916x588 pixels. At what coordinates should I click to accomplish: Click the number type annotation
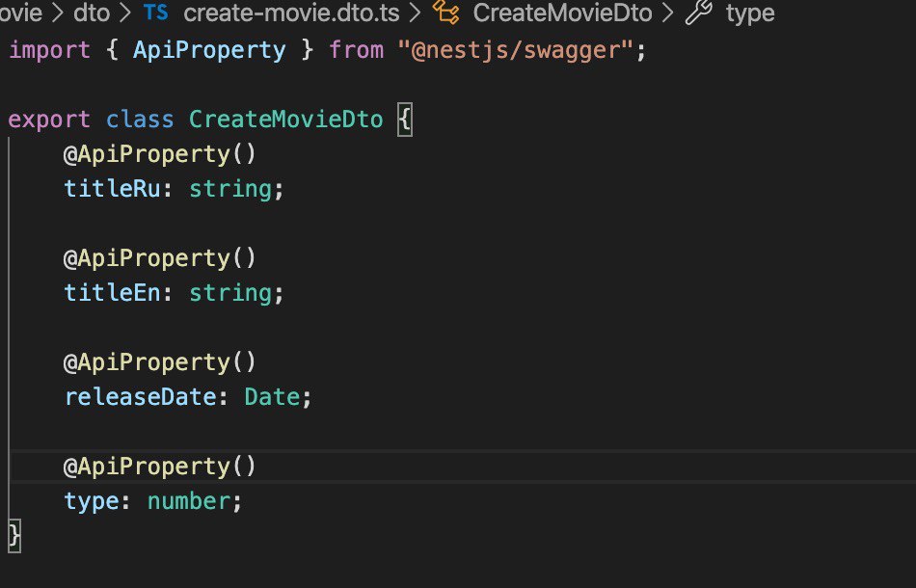tap(189, 501)
